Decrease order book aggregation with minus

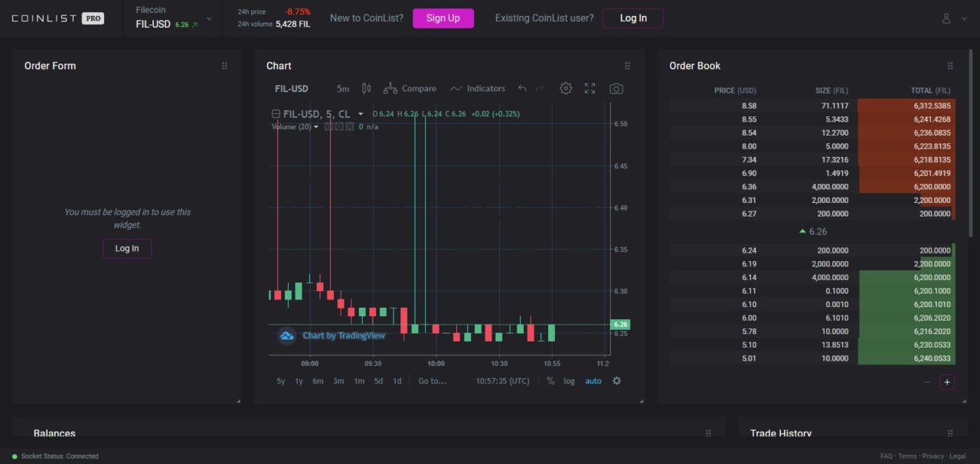tap(927, 382)
